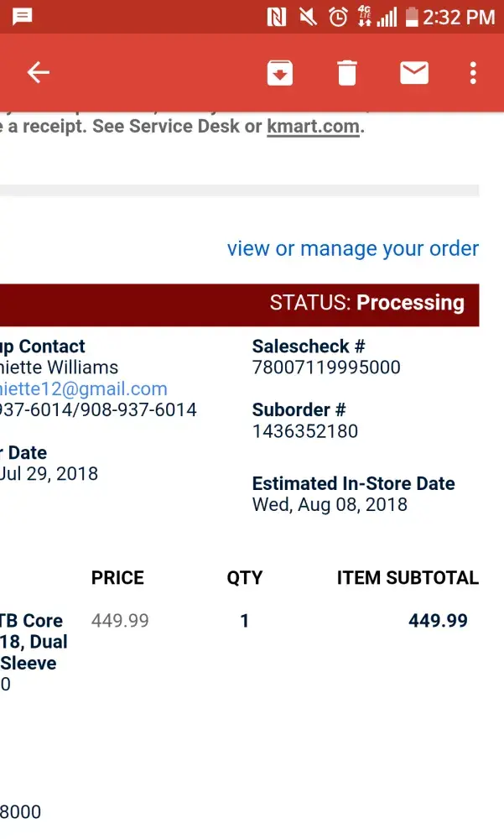Tap the 449.99 item subtotal amount
Image resolution: width=504 pixels, height=839 pixels.
click(438, 621)
